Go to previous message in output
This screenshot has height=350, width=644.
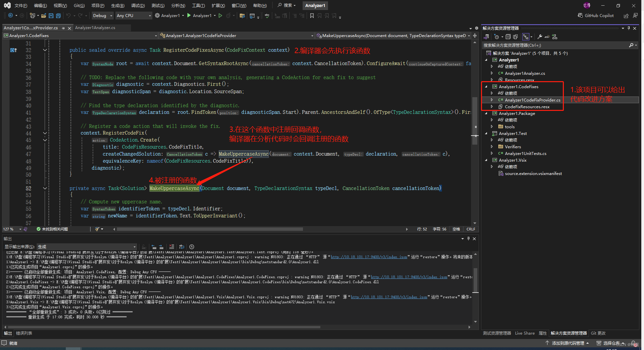pos(154,247)
